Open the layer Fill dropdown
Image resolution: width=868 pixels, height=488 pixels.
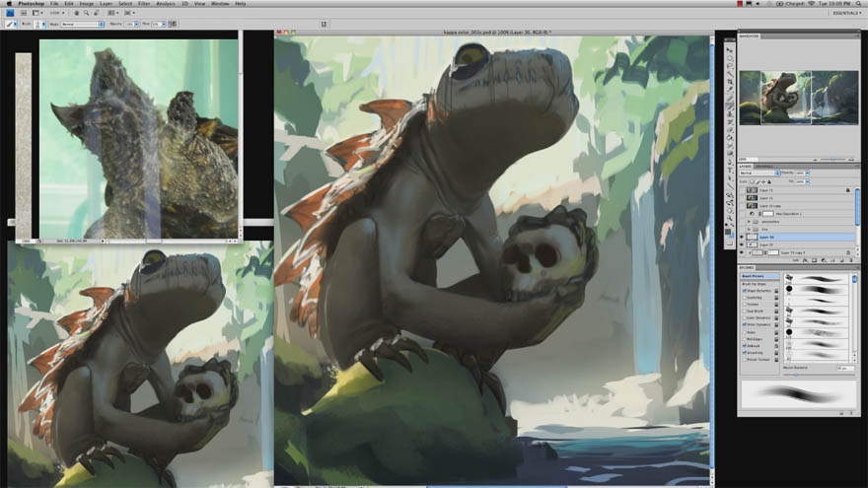coord(808,181)
